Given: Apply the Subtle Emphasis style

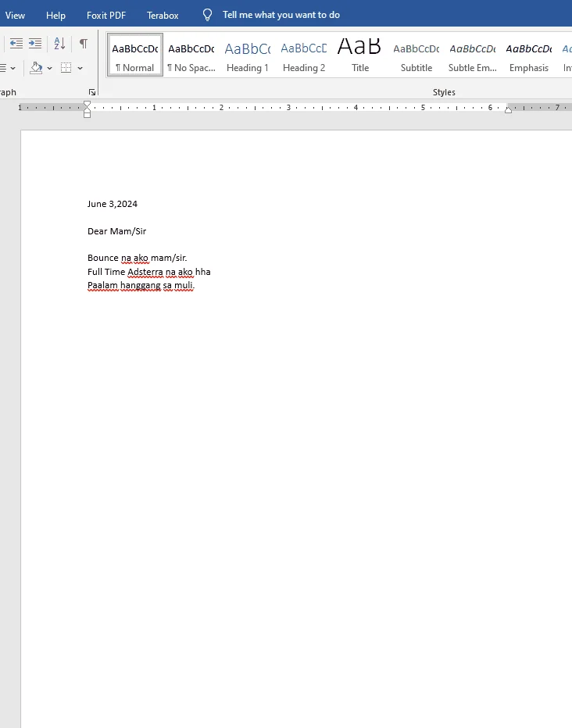Looking at the screenshot, I should (x=473, y=55).
